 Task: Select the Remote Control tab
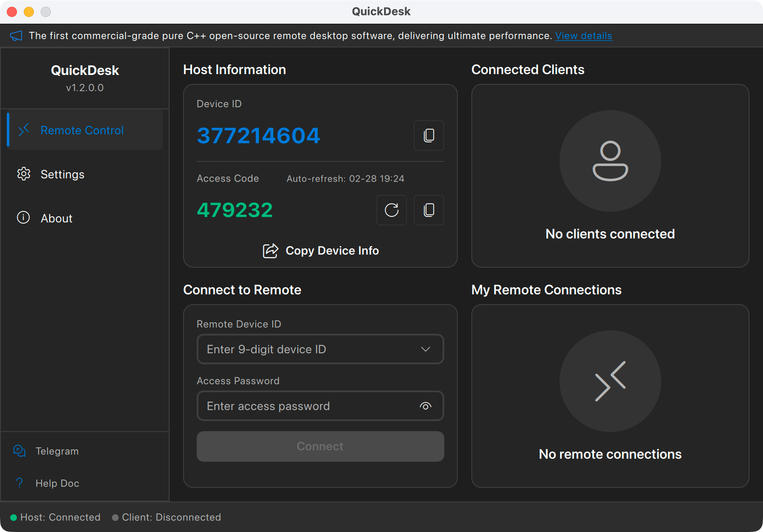click(x=82, y=130)
